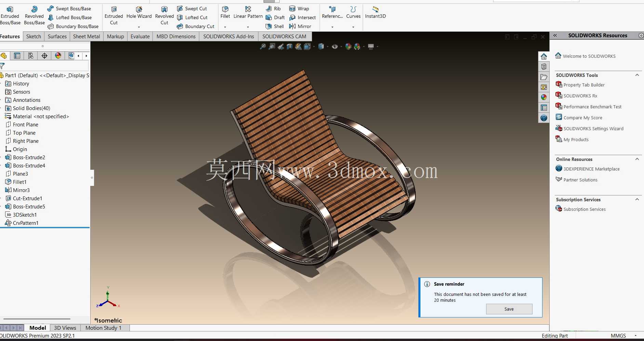Expand the Linear Pattern dropdown arrow
Image resolution: width=644 pixels, height=341 pixels.
coord(248,27)
